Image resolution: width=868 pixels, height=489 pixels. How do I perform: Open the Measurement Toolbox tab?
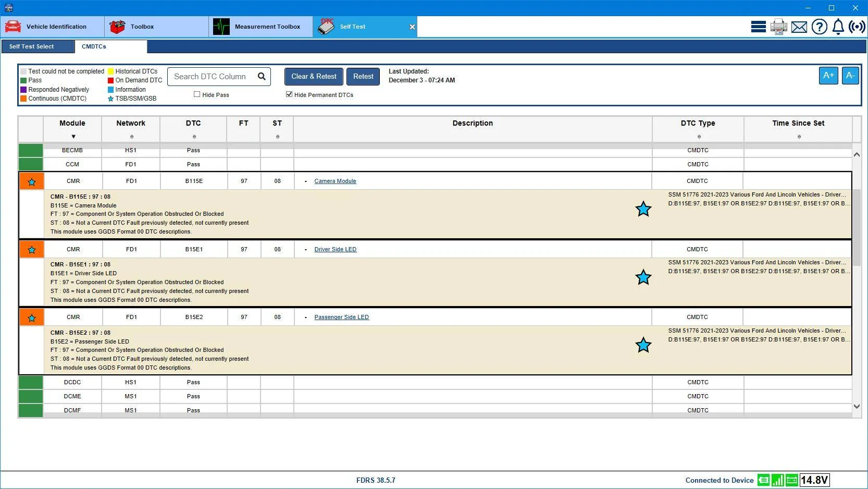(x=261, y=27)
